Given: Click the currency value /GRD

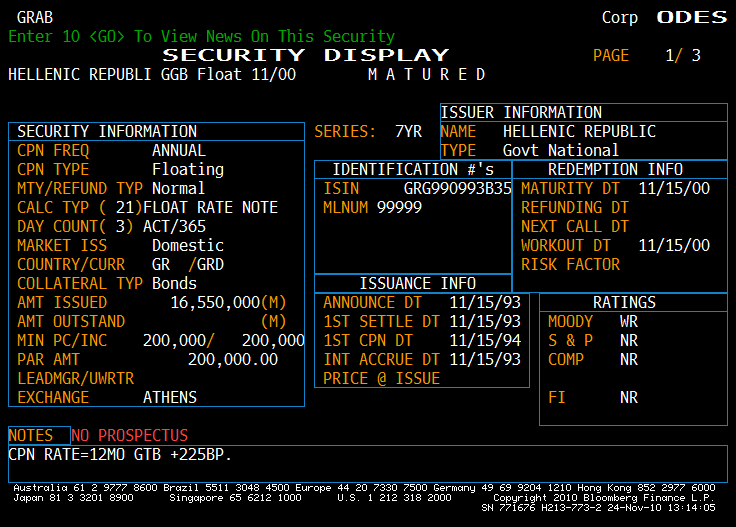Looking at the screenshot, I should (206, 264).
